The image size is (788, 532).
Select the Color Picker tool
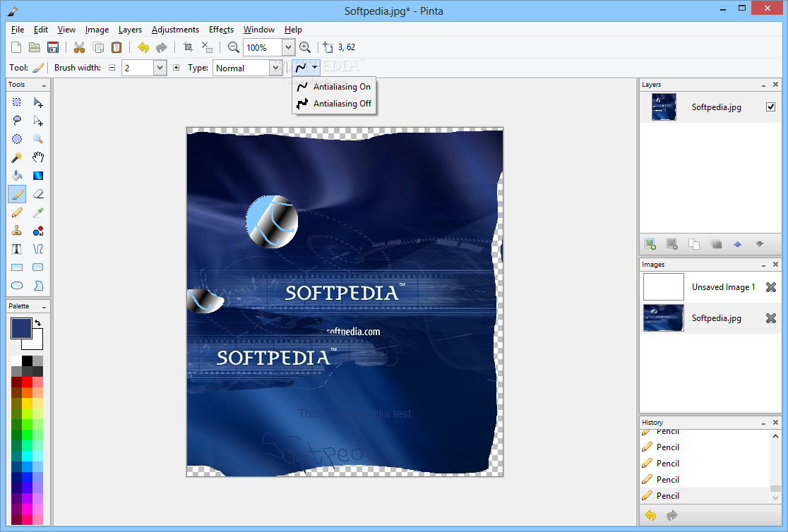pos(37,212)
